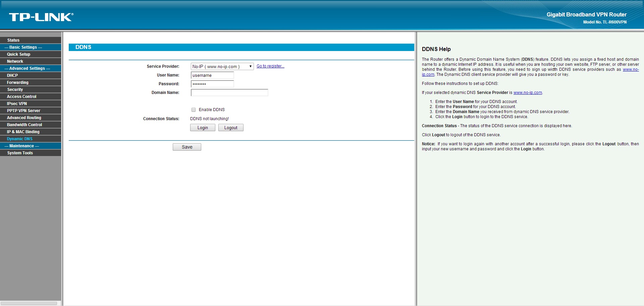Open Bandwidth Control menu
The width and height of the screenshot is (644, 306).
[31, 125]
